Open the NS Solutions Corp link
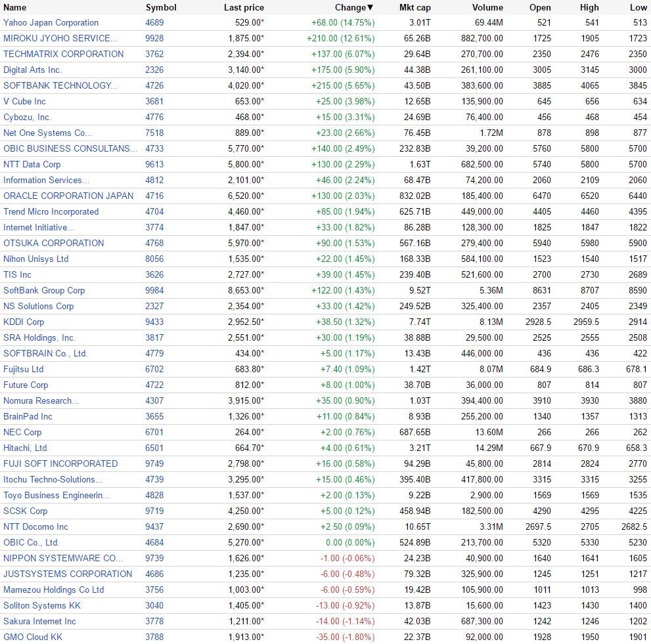651x644 pixels. click(x=38, y=307)
